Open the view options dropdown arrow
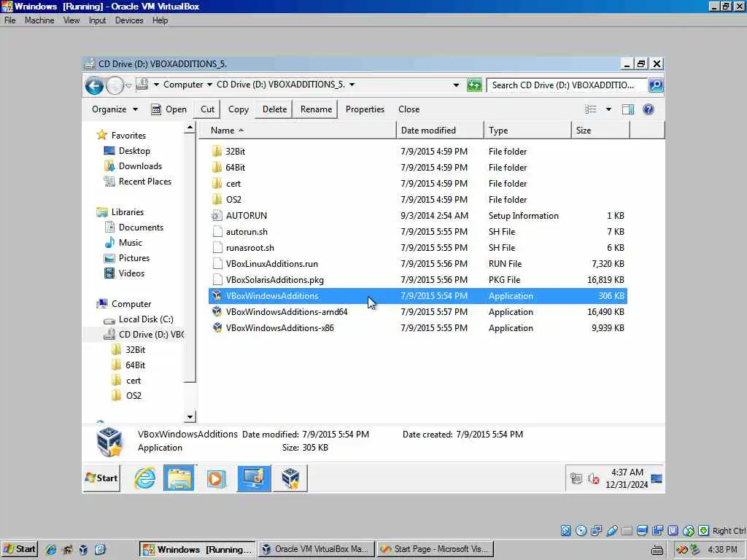The height and width of the screenshot is (560, 747). [608, 109]
